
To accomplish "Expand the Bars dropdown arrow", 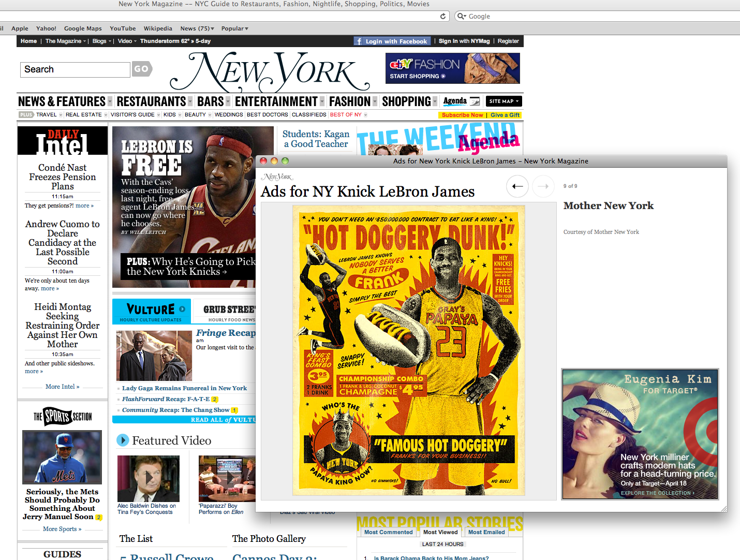I will [x=228, y=101].
